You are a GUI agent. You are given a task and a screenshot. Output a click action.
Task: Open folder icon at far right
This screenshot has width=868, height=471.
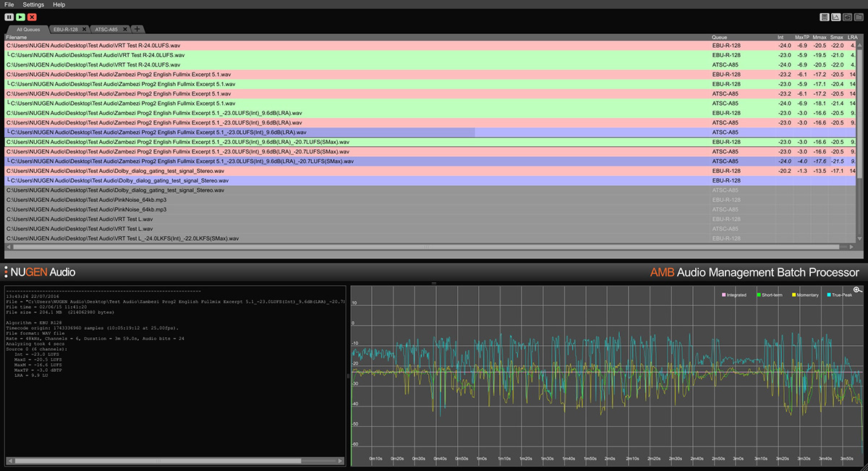point(858,17)
